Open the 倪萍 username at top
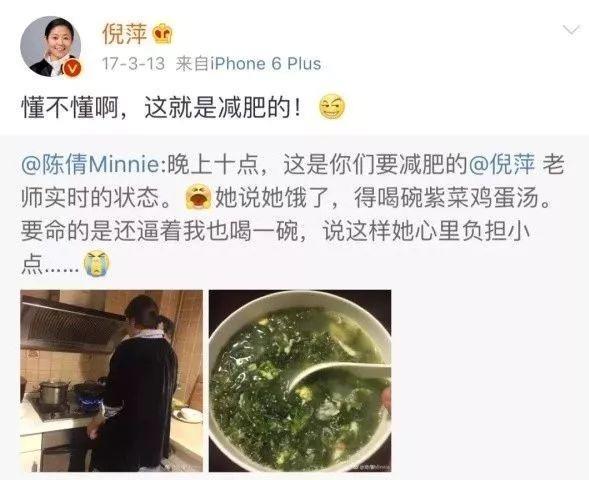Image resolution: width=589 pixels, height=480 pixels. pyautogui.click(x=125, y=34)
